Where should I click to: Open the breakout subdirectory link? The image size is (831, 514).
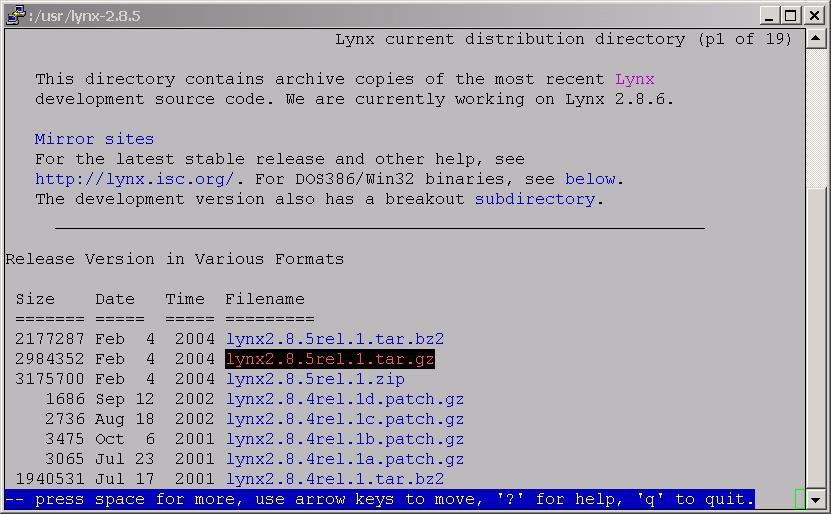pyautogui.click(x=534, y=199)
